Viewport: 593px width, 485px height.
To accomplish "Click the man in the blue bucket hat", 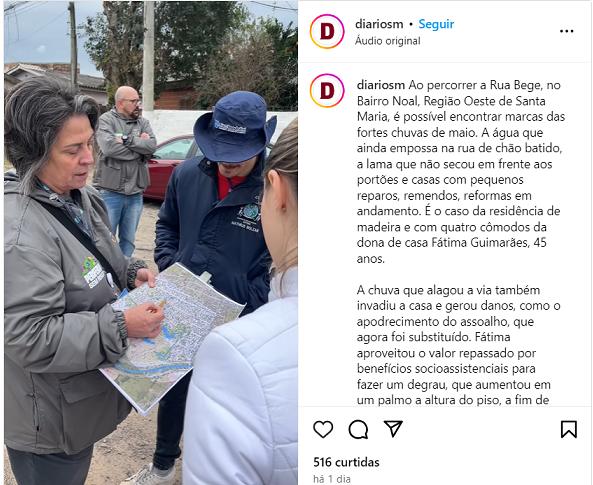I will pyautogui.click(x=216, y=242).
